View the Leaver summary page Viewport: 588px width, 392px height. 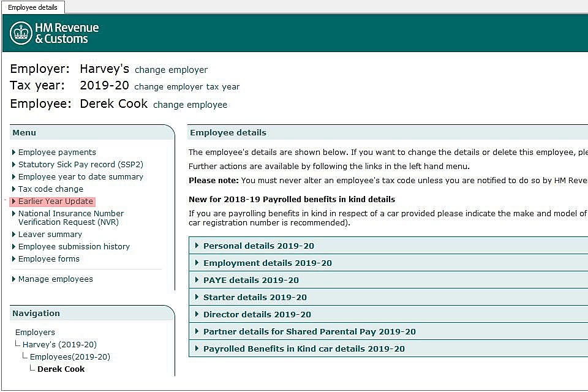[x=50, y=235]
